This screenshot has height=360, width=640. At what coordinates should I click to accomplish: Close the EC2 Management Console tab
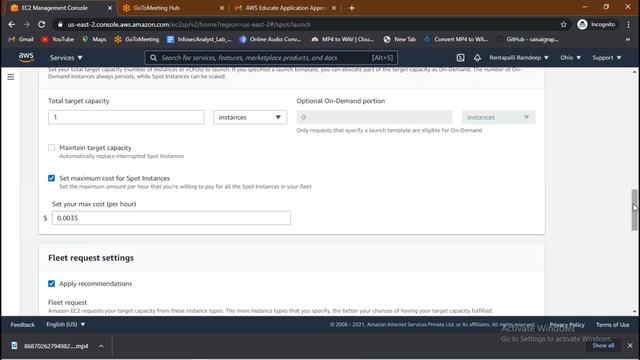click(110, 8)
